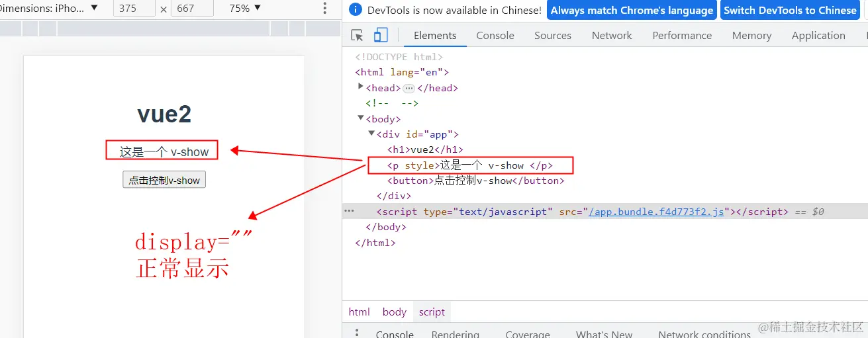The image size is (868, 338).
Task: Click Switch DevTools to Chinese button
Action: tap(790, 10)
